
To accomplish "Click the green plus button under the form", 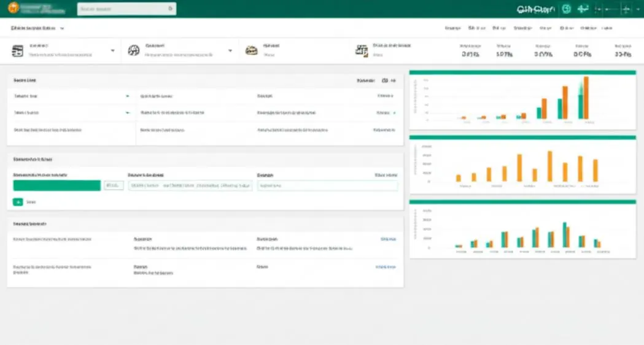I will [x=18, y=202].
